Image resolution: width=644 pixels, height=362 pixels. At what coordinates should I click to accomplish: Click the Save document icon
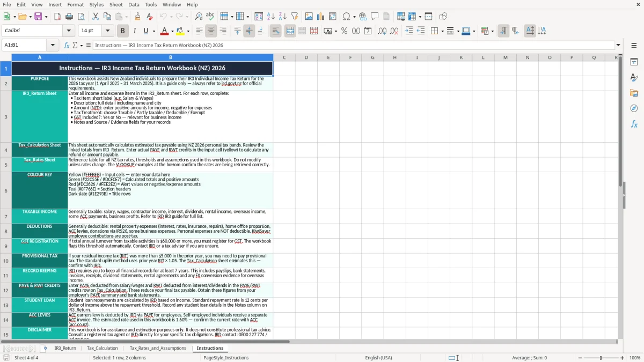tap(39, 17)
